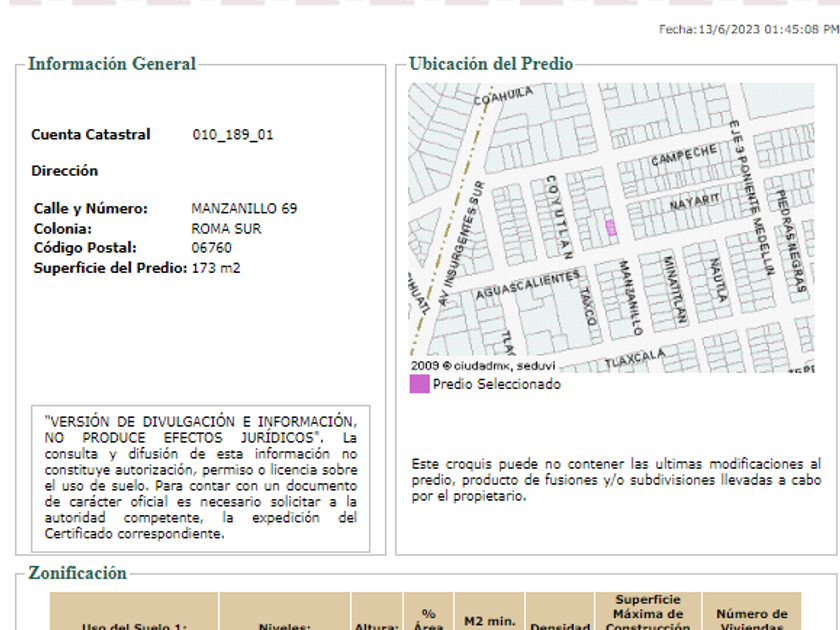Click the postal code 06760
The width and height of the screenshot is (840, 630).
(211, 248)
